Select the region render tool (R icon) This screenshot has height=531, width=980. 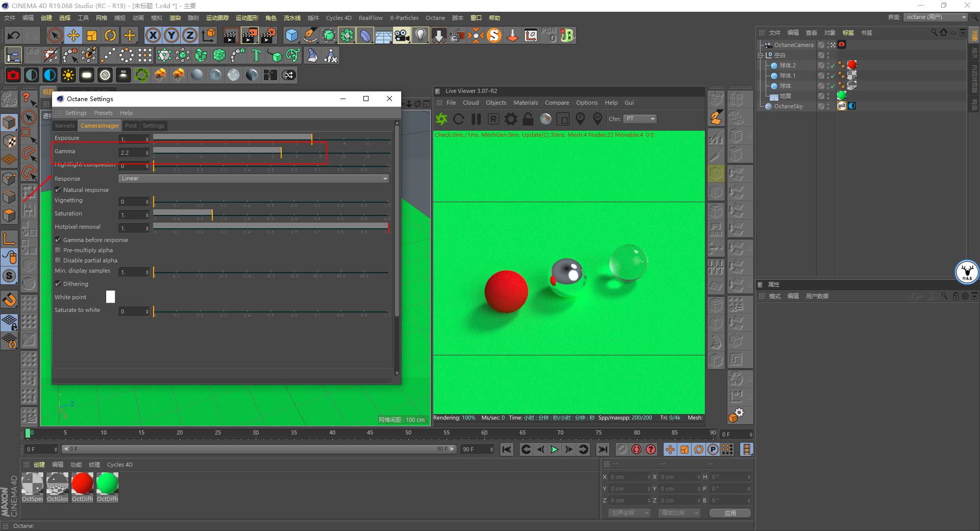pos(493,119)
